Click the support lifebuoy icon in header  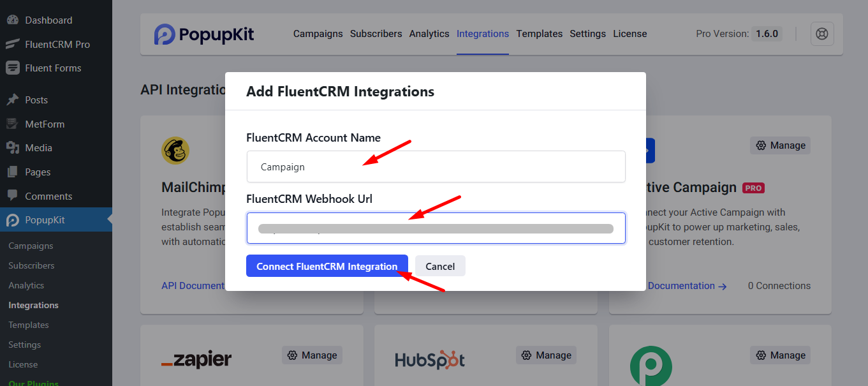point(822,34)
